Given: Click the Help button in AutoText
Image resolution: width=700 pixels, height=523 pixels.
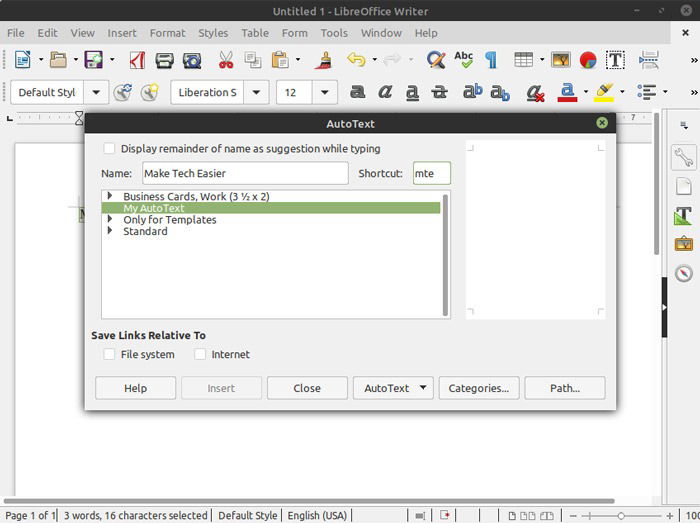Looking at the screenshot, I should click(135, 388).
